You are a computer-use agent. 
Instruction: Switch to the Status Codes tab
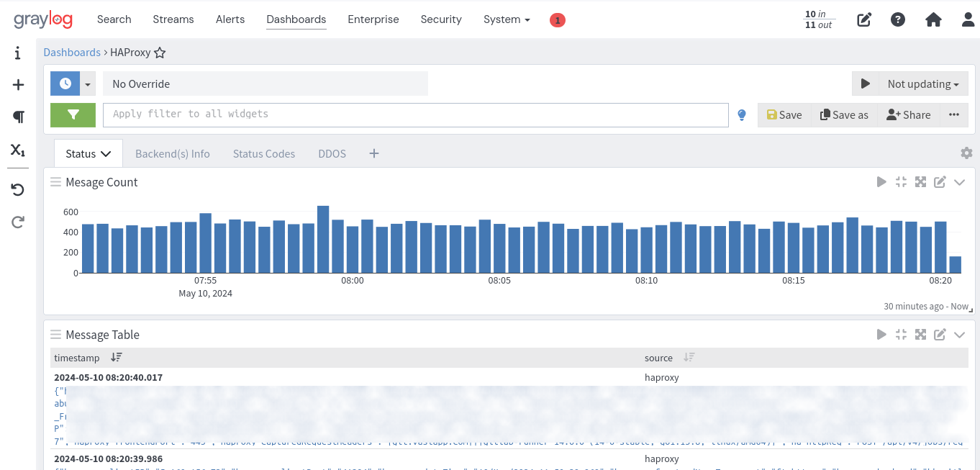(264, 154)
